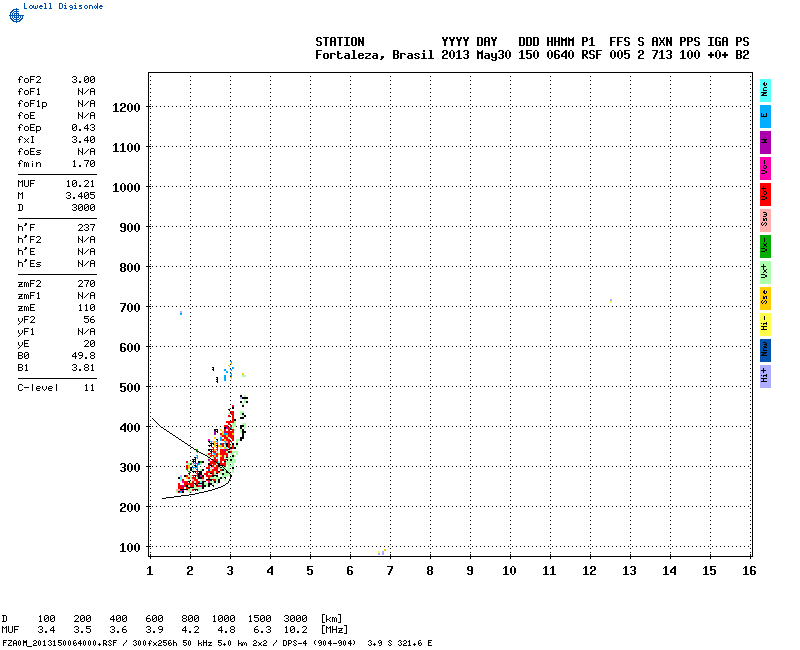The height and width of the screenshot is (650, 800).
Task: Select the zmF2 value 270
Action: pyautogui.click(x=86, y=284)
